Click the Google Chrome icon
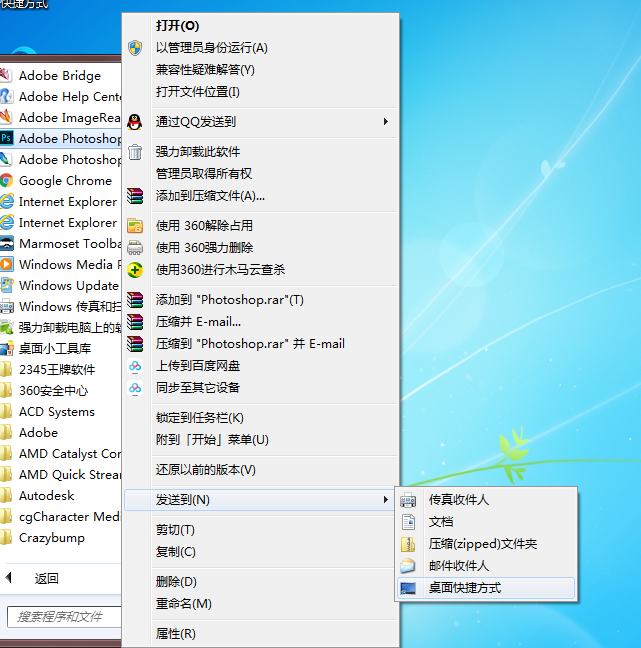641x648 pixels. pos(6,180)
